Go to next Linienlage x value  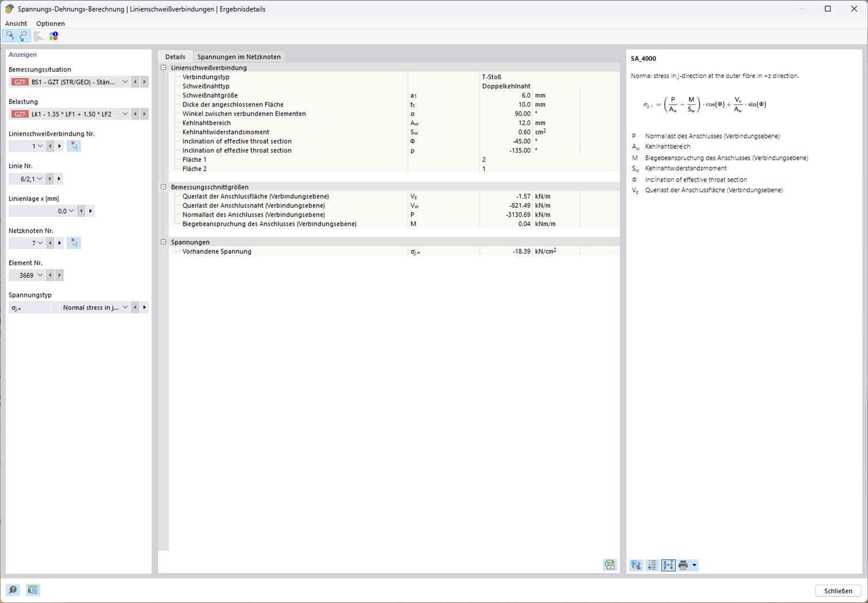91,211
